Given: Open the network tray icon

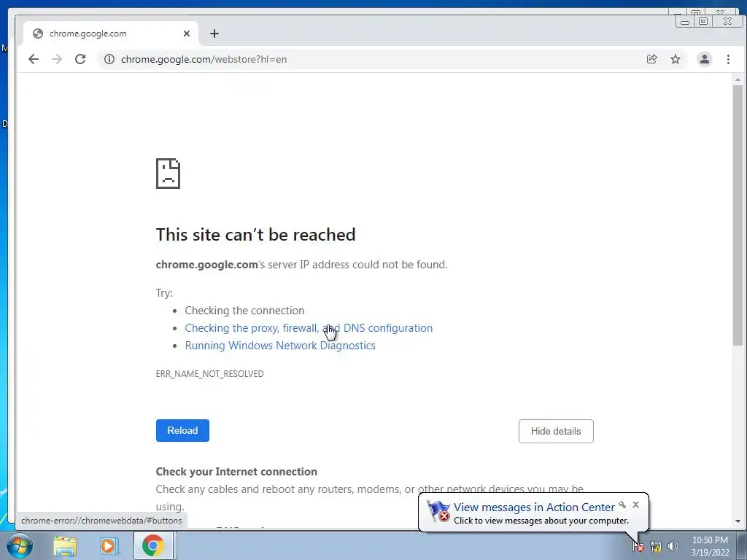Looking at the screenshot, I should 656,546.
